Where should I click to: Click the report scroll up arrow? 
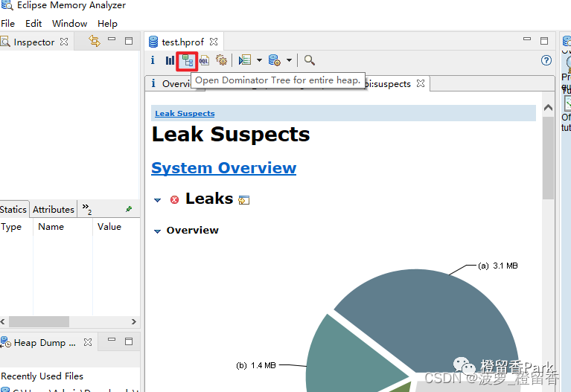point(548,108)
